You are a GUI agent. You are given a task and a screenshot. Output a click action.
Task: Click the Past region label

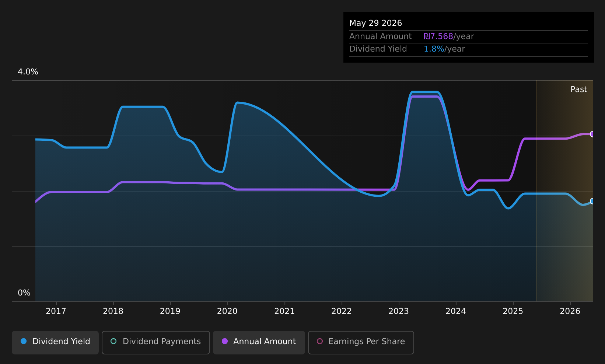point(578,90)
